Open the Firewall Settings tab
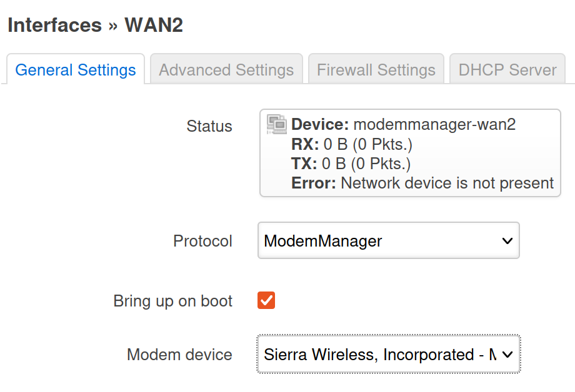The height and width of the screenshot is (392, 575). 376,69
